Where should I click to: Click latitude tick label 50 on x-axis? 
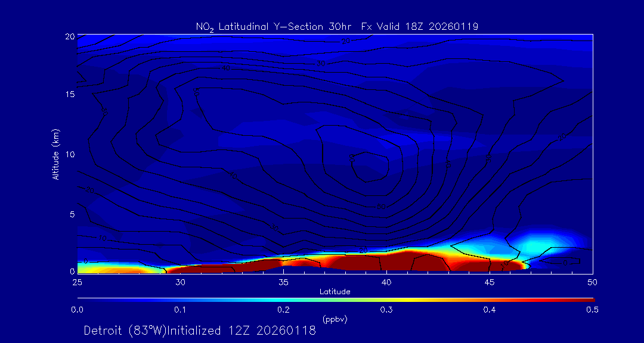click(592, 282)
